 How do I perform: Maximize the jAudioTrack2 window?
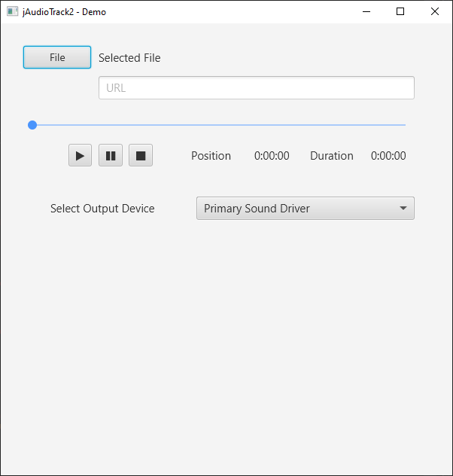400,11
